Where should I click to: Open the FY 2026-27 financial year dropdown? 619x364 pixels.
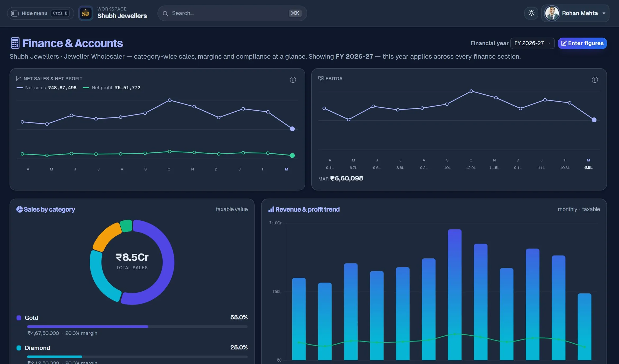point(532,43)
